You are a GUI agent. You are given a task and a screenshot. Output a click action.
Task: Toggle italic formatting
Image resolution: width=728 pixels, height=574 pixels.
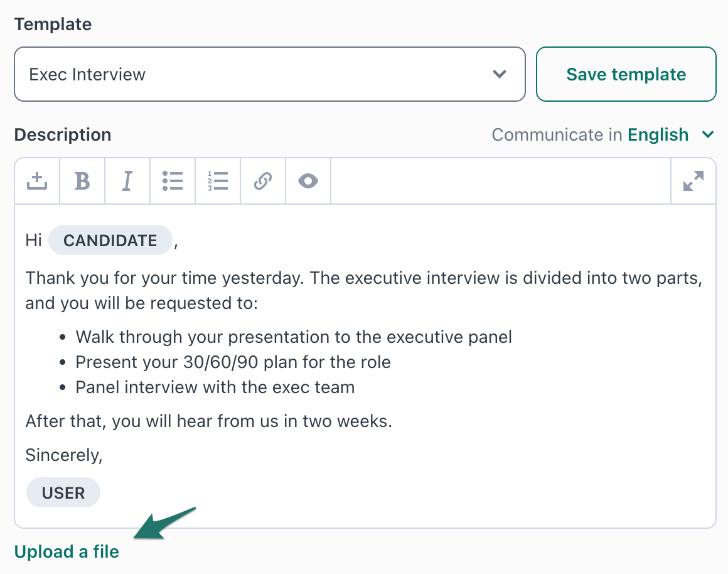(x=127, y=181)
